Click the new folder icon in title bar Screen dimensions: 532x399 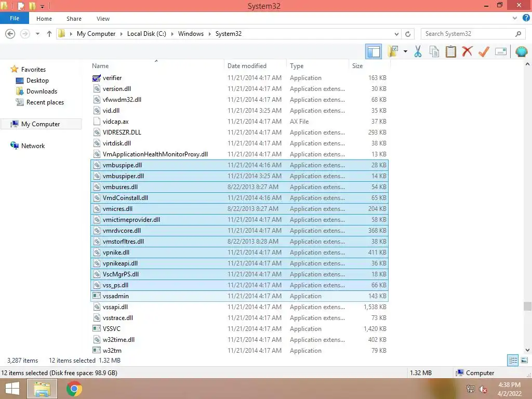tap(32, 6)
